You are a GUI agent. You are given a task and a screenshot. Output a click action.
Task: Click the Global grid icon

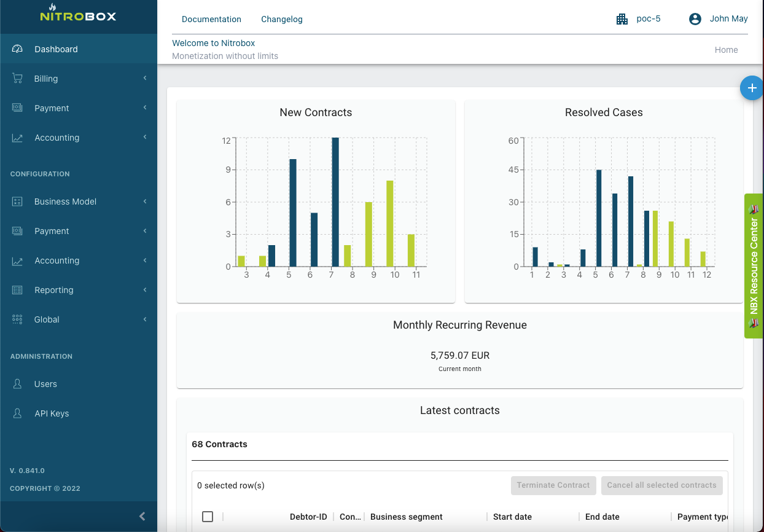(x=17, y=319)
